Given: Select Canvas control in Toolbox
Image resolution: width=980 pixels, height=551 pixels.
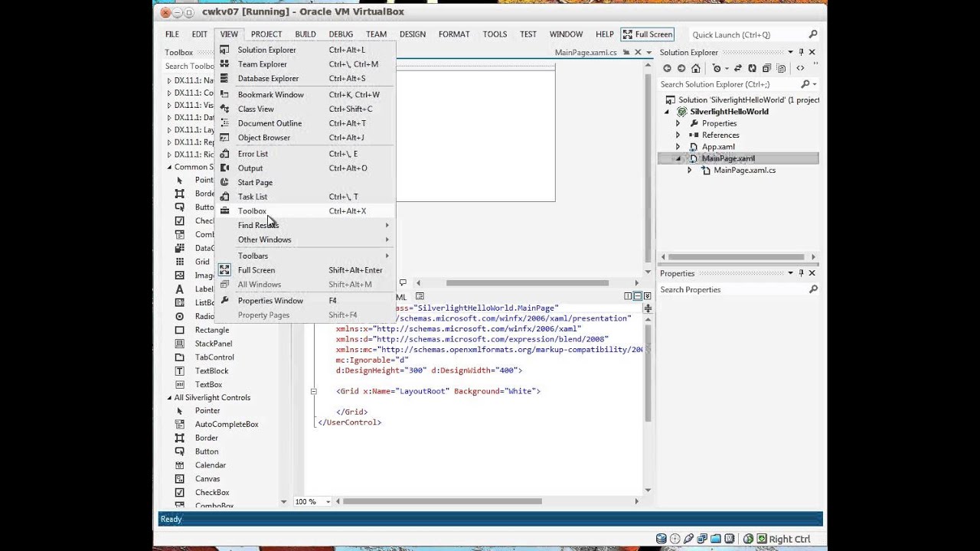Looking at the screenshot, I should [x=207, y=479].
